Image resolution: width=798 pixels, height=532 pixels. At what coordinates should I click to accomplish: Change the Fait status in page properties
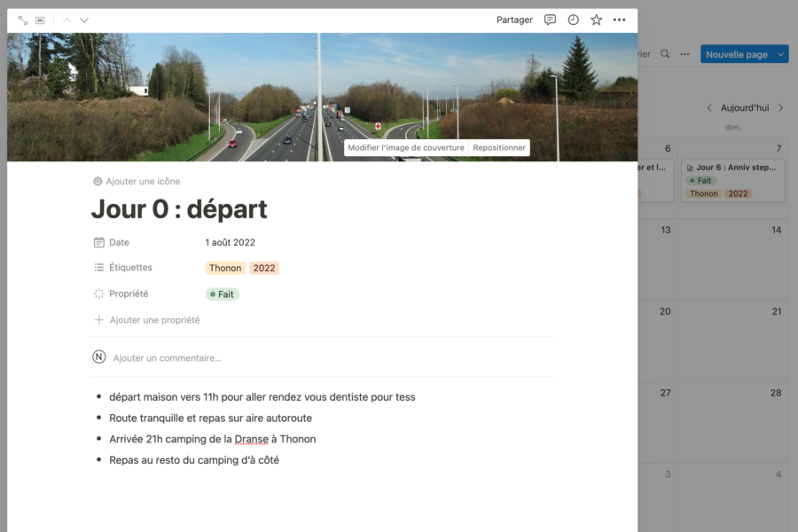point(223,294)
